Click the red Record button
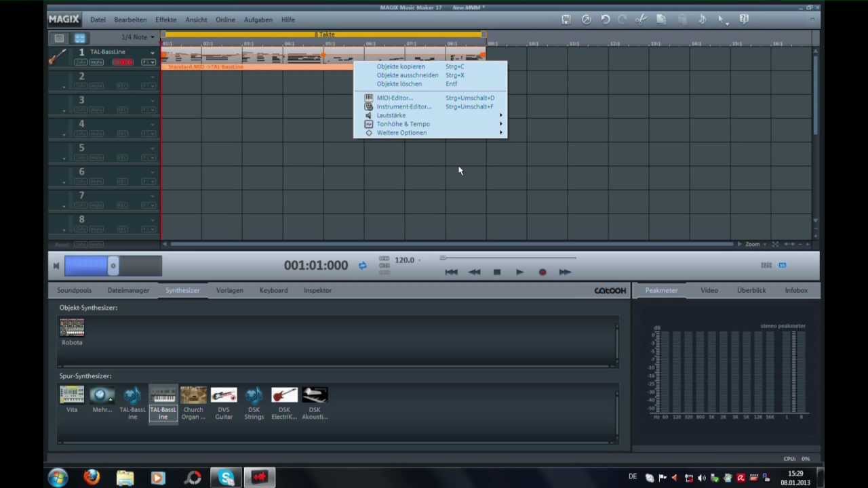Image resolution: width=868 pixels, height=488 pixels. [x=542, y=272]
